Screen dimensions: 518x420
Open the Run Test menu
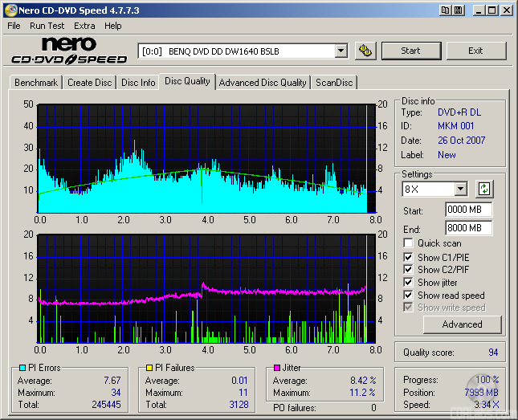coord(47,26)
